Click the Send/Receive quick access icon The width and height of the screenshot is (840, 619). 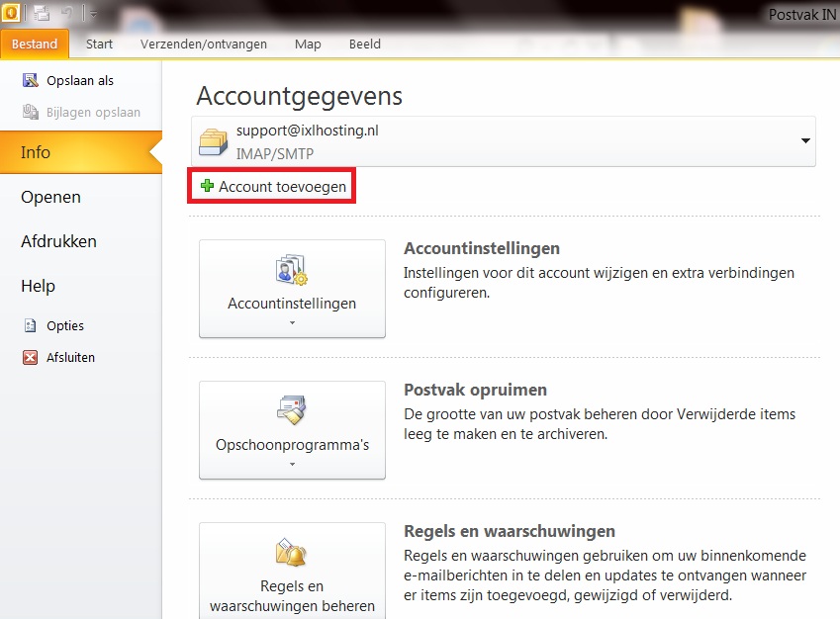pyautogui.click(x=41, y=13)
